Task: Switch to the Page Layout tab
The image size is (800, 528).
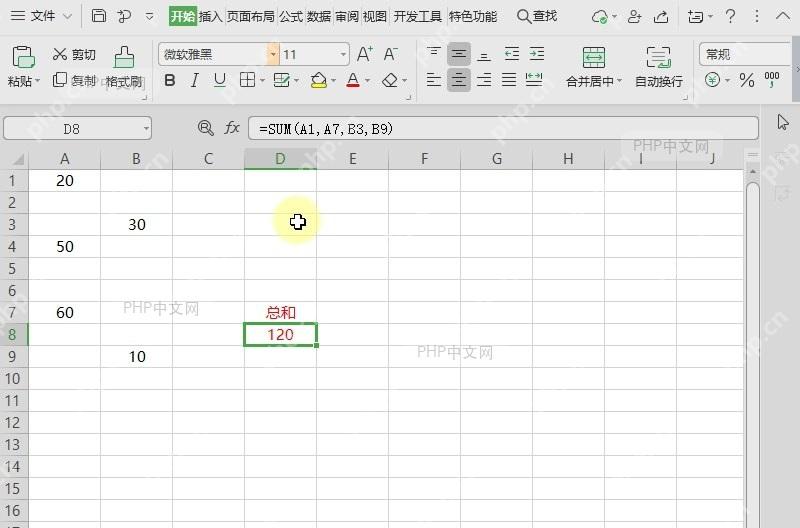Action: pyautogui.click(x=251, y=17)
